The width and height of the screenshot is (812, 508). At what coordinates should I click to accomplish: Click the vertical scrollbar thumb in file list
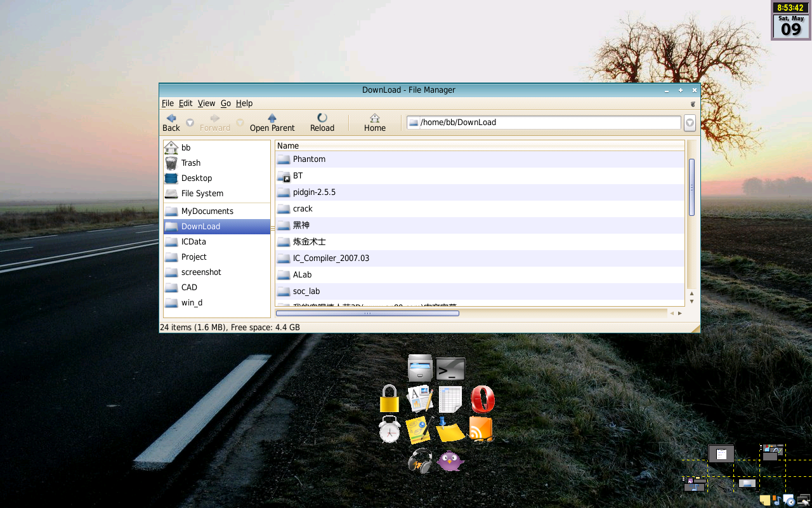(691, 187)
